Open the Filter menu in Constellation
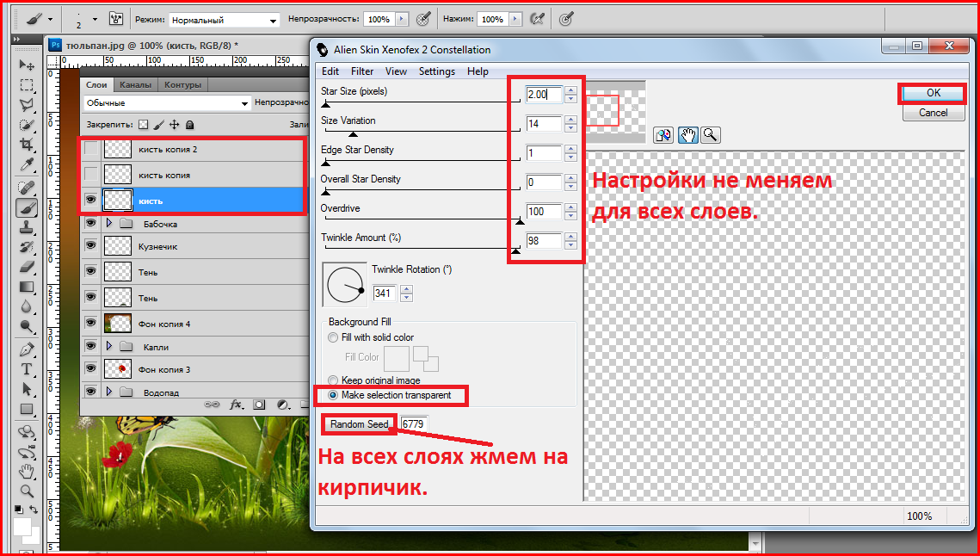980x556 pixels. pyautogui.click(x=362, y=71)
